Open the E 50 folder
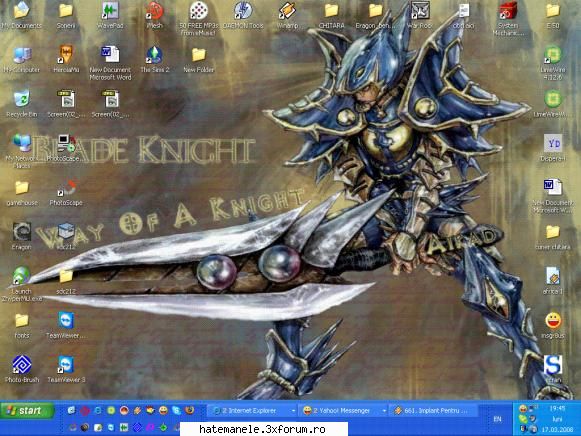Screen dimensions: 581x436 (x=552, y=15)
